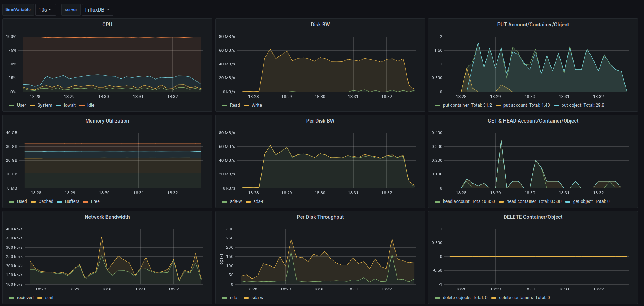Click the head account legend color marker
This screenshot has width=644, height=306.
(x=437, y=202)
